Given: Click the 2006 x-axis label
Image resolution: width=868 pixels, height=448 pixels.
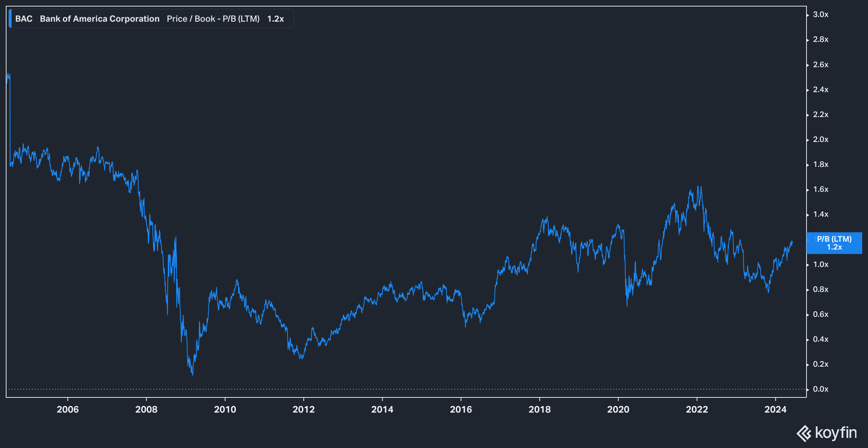Looking at the screenshot, I should click(x=68, y=409).
